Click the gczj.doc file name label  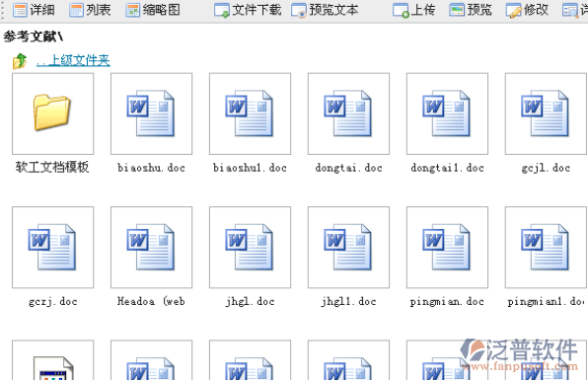click(53, 302)
